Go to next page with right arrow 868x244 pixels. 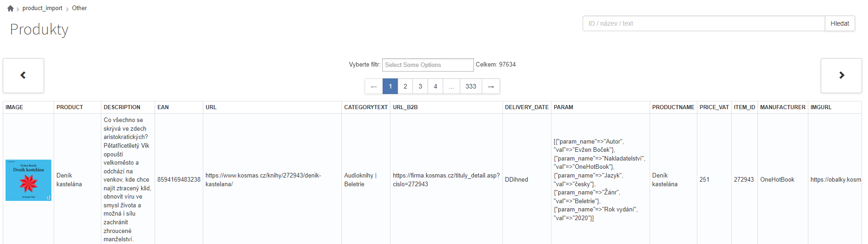pos(491,86)
